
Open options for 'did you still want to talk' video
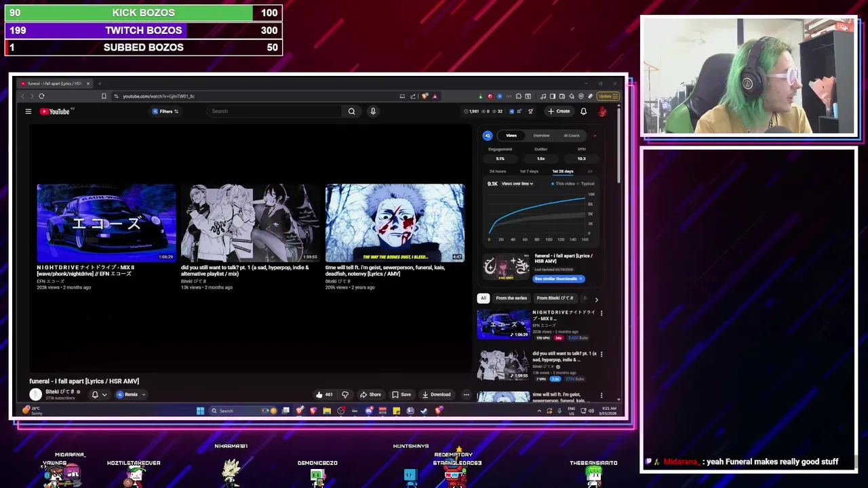point(601,354)
